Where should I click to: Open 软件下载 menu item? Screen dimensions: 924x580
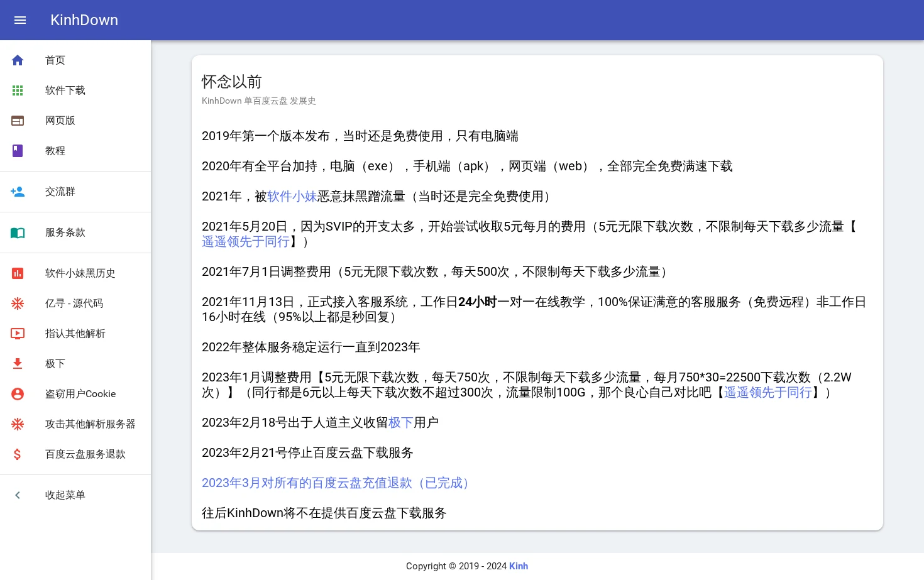pyautogui.click(x=75, y=90)
